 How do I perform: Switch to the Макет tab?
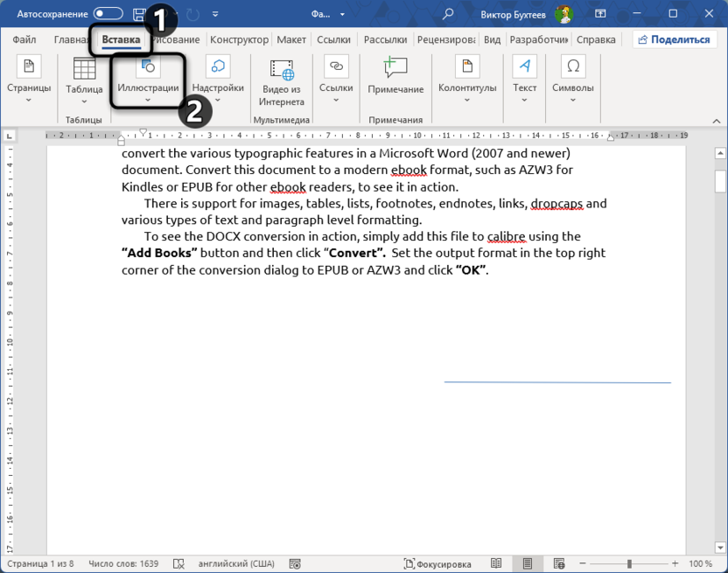coord(291,39)
